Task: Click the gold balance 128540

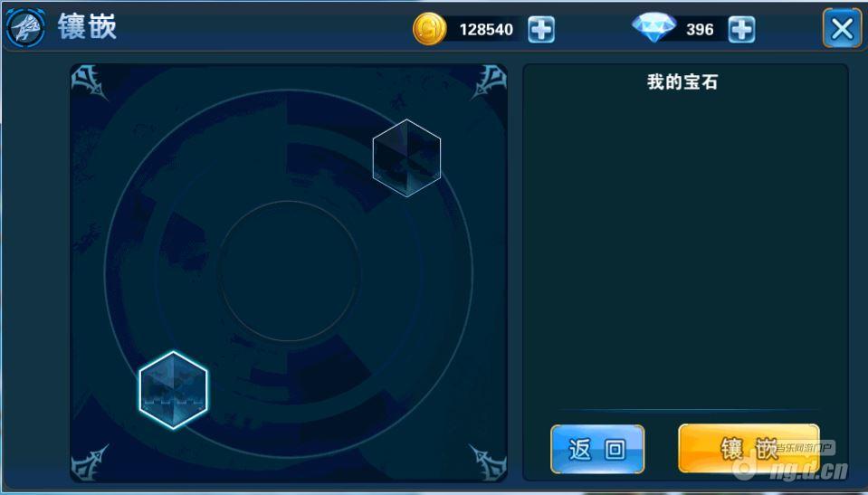Action: tap(486, 29)
